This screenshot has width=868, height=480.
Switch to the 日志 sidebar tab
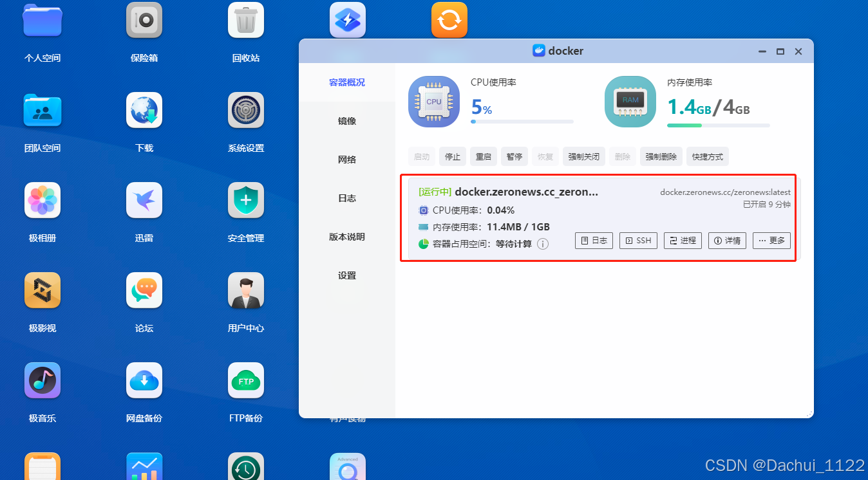coord(347,198)
